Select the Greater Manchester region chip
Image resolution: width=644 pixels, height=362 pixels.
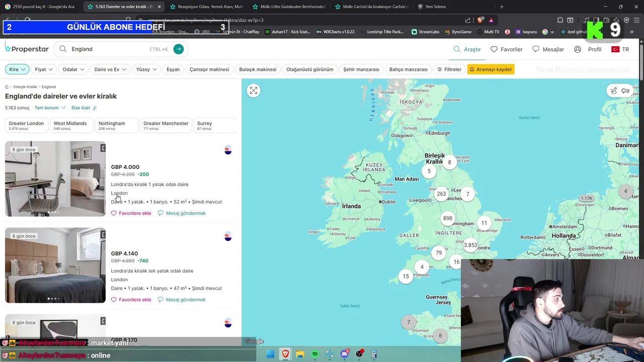click(x=166, y=125)
